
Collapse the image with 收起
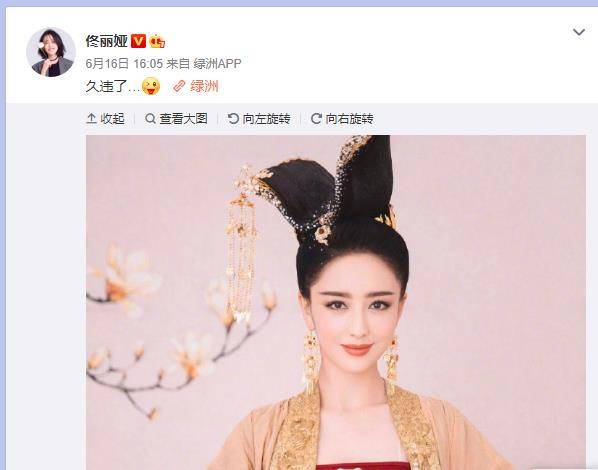112,119
